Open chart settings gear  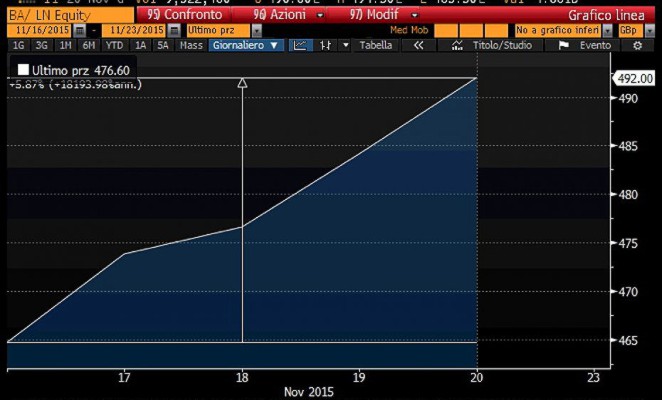637,46
